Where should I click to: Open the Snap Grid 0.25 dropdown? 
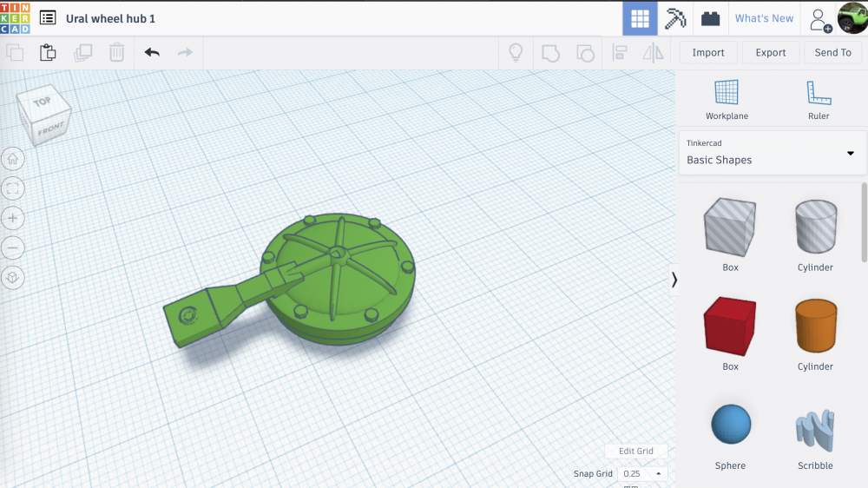click(x=642, y=473)
